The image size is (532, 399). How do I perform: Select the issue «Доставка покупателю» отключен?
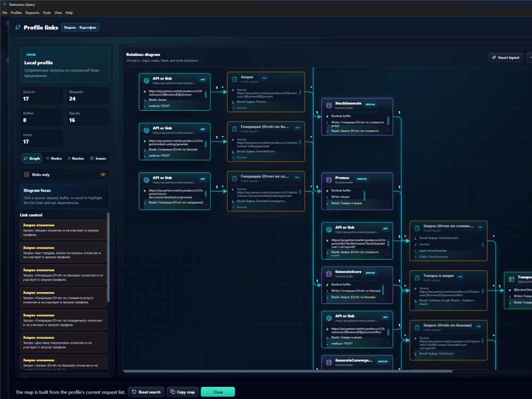(63, 342)
